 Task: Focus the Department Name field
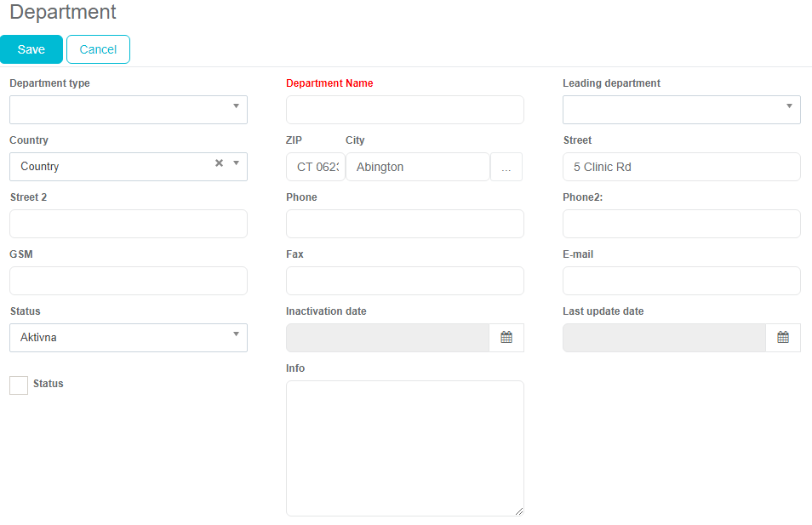click(404, 110)
